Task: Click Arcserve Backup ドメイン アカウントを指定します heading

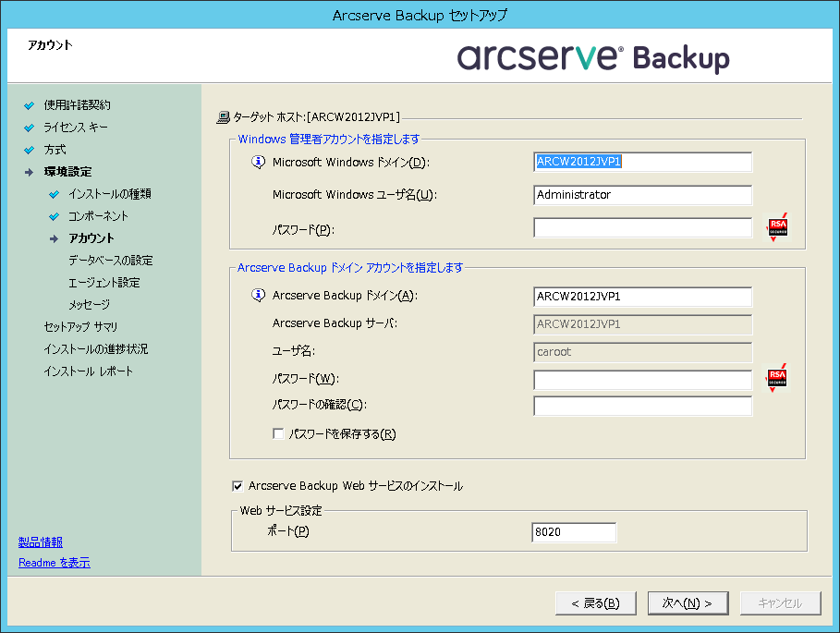Action: (350, 268)
